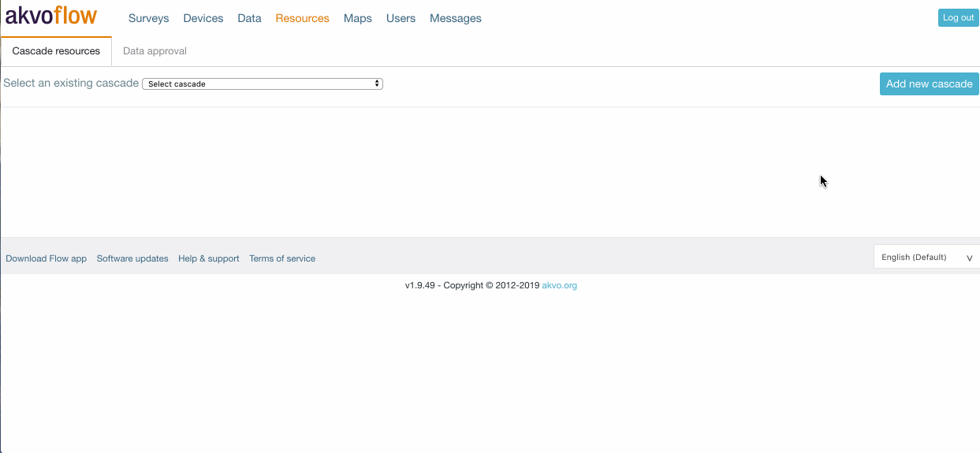This screenshot has height=453, width=980.
Task: Click the Log out button
Action: tap(958, 17)
